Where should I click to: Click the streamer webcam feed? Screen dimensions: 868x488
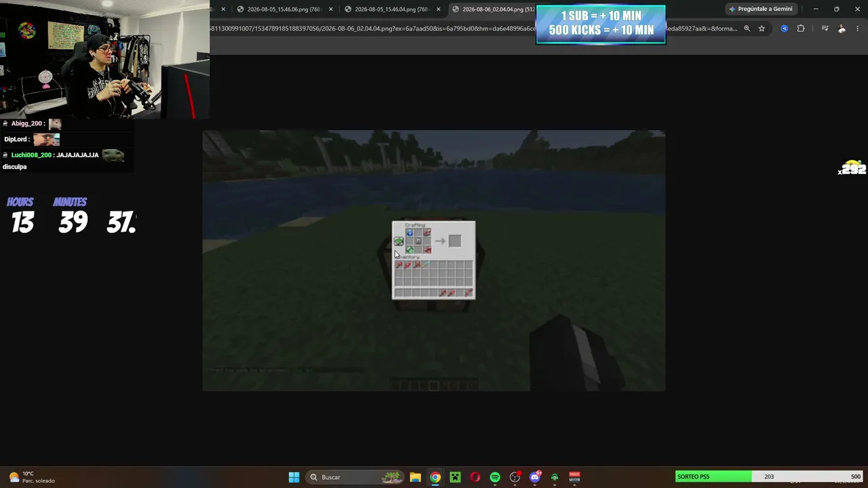104,60
